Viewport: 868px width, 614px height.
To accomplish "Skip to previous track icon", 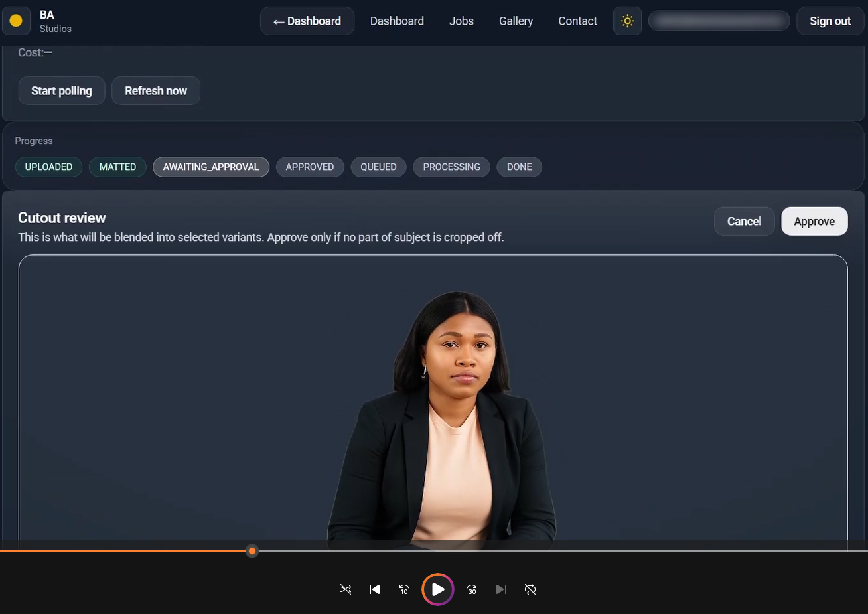I will click(375, 589).
